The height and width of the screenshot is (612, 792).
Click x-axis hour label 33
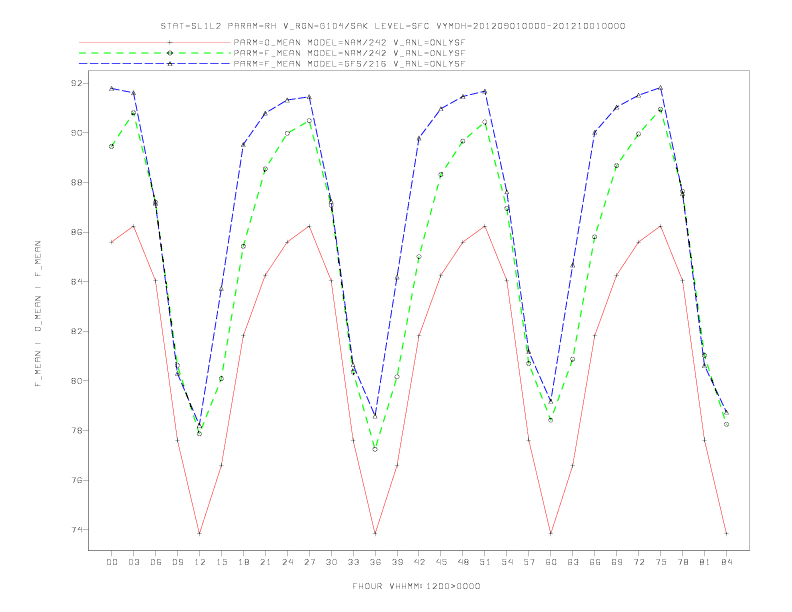tap(353, 562)
